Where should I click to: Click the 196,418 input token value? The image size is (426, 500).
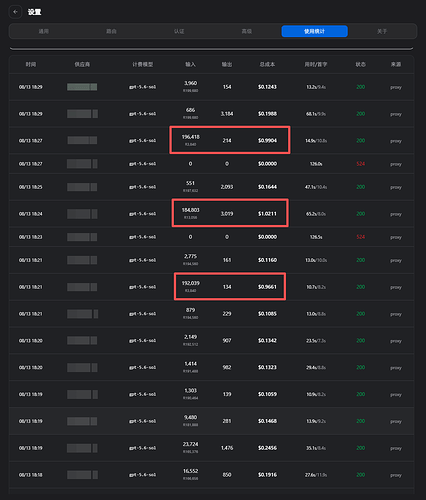click(190, 137)
